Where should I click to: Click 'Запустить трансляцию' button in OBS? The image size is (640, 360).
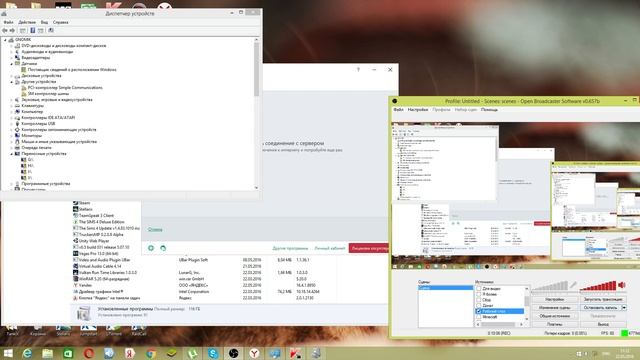tap(603, 300)
